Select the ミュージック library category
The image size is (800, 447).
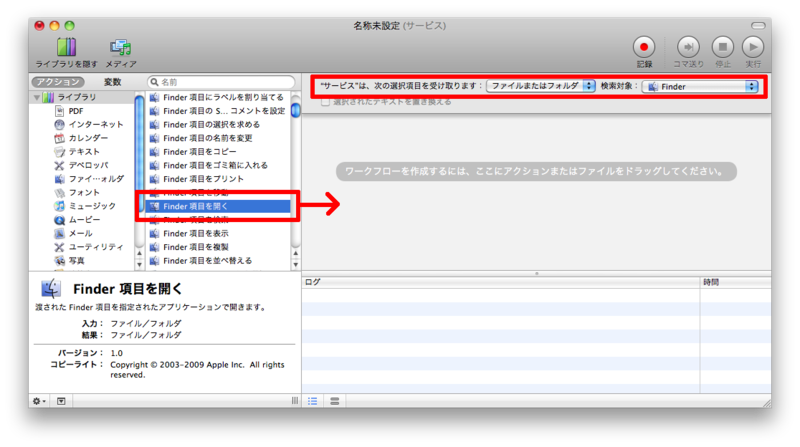coord(85,206)
